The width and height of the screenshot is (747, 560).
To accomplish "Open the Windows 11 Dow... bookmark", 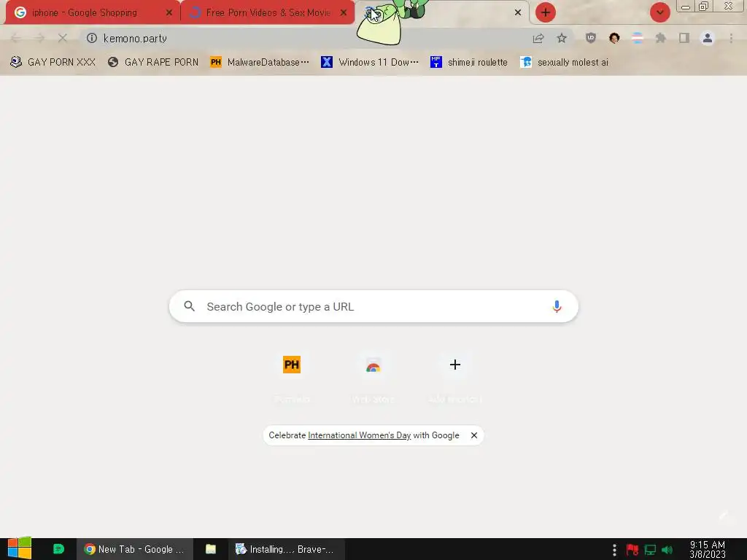I will (x=370, y=63).
